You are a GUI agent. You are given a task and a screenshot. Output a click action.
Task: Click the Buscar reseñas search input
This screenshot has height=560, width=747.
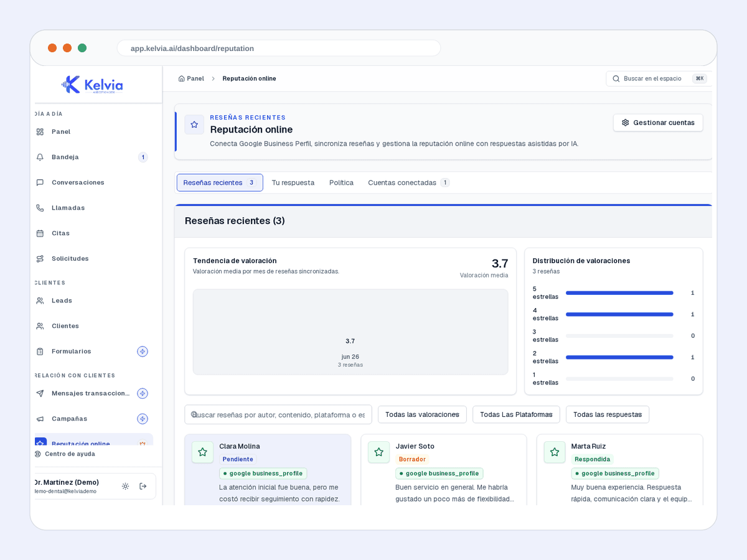(x=278, y=414)
